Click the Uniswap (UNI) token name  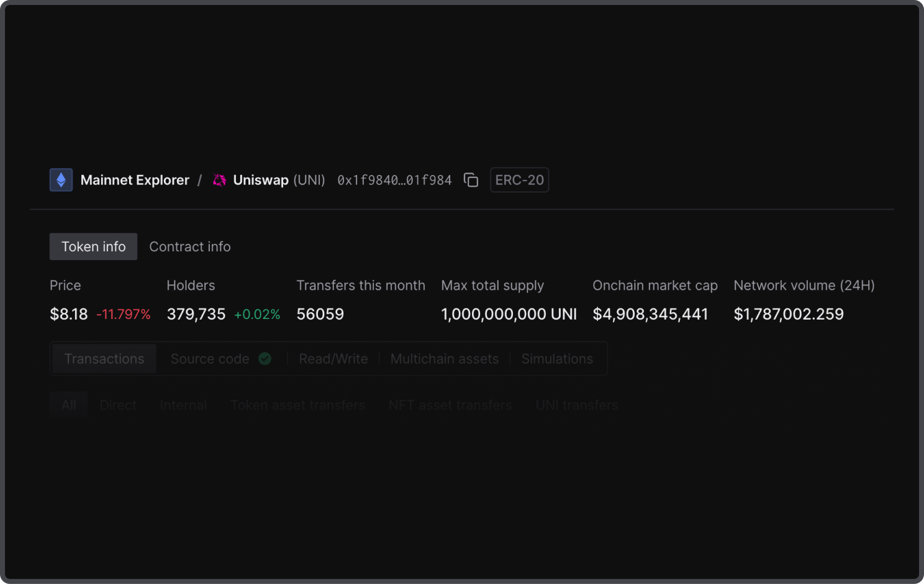point(279,180)
